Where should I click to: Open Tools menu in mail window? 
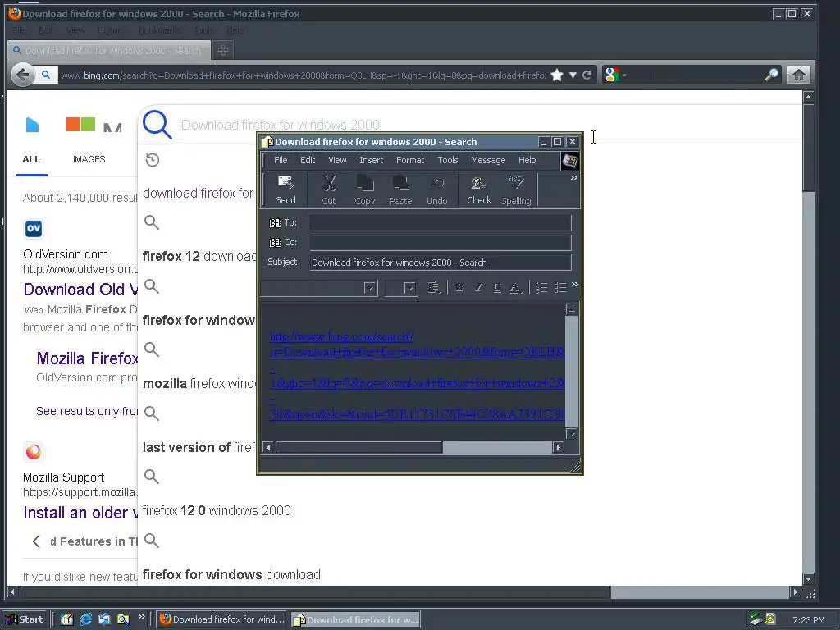(448, 160)
